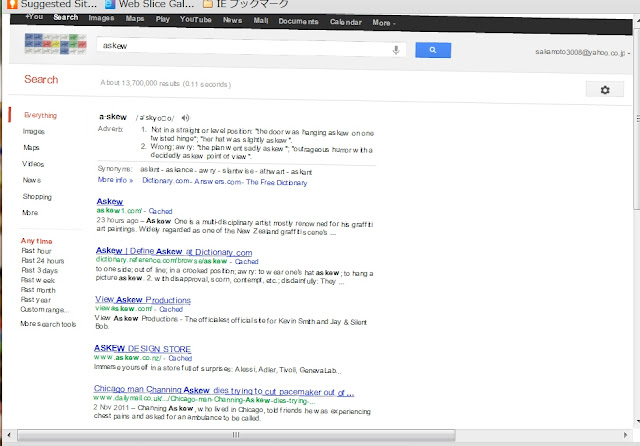The height and width of the screenshot is (446, 640).
Task: Expand the More dropdown in top bar
Action: coord(384,23)
